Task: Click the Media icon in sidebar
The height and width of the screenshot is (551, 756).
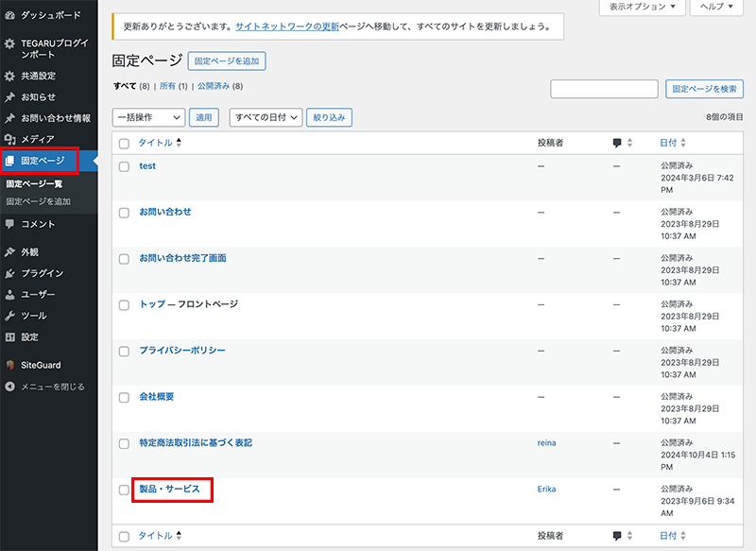Action: [10, 139]
